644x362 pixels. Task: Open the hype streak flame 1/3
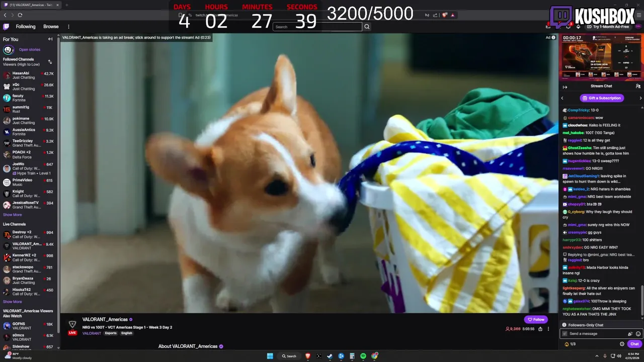[x=570, y=344]
